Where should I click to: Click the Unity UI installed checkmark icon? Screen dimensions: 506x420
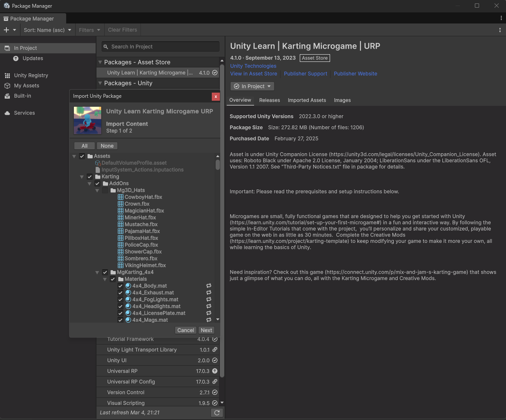pos(215,360)
